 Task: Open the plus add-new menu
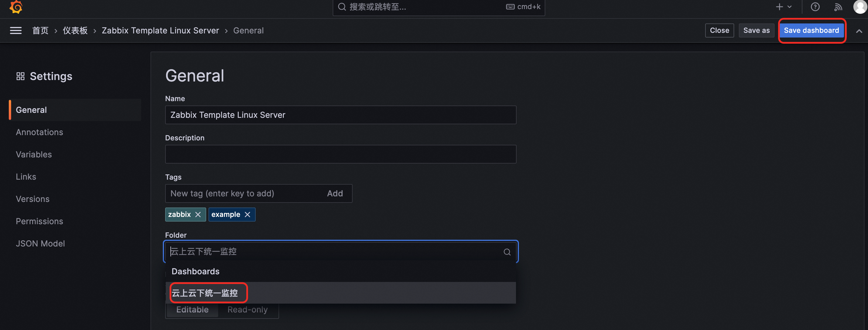784,7
